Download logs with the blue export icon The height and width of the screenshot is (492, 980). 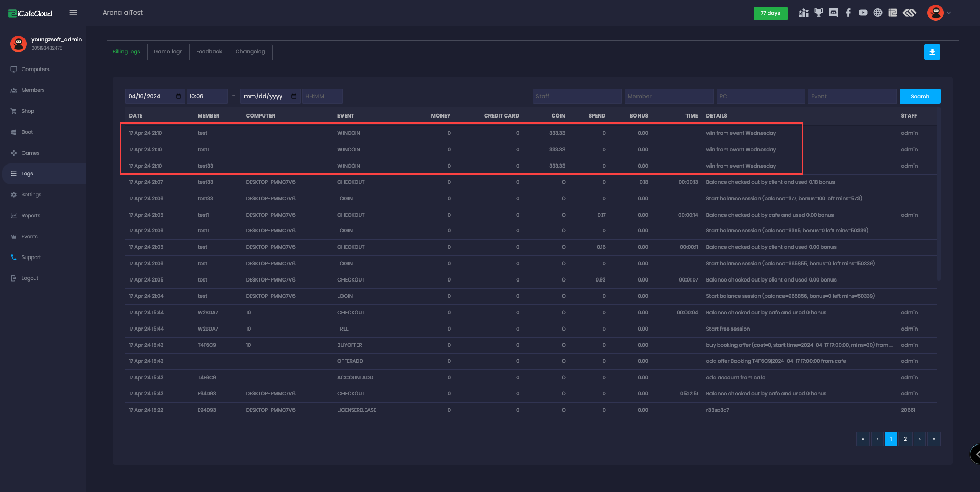pyautogui.click(x=932, y=52)
